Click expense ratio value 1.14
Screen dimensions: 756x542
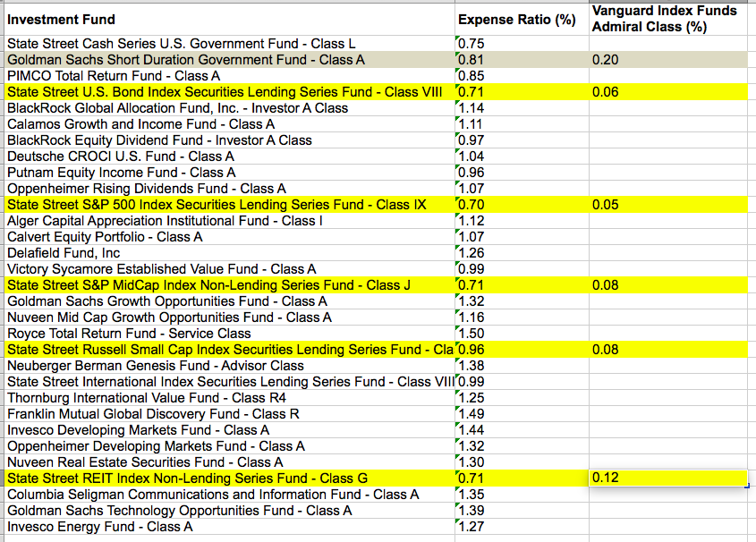[x=522, y=108]
